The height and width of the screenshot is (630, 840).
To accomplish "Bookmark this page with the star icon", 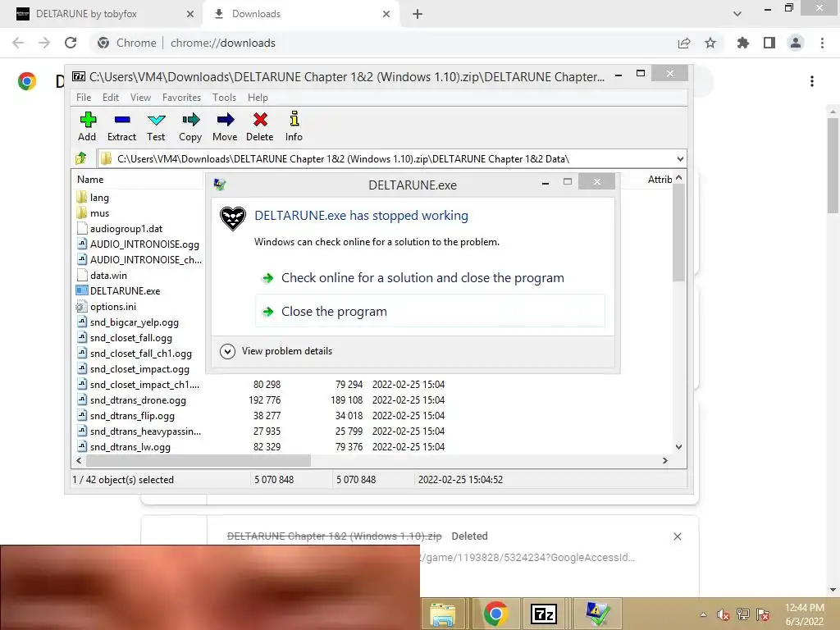I will point(710,43).
